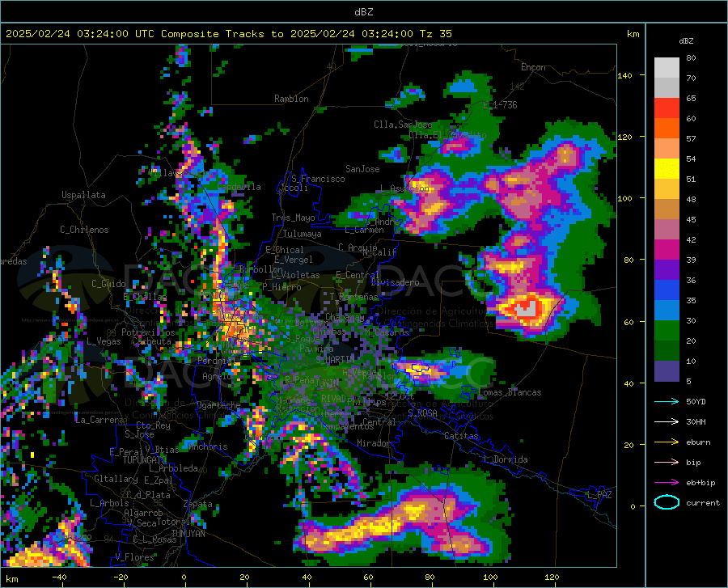Click the L_Dormida label
728x588 pixels.
505,459
